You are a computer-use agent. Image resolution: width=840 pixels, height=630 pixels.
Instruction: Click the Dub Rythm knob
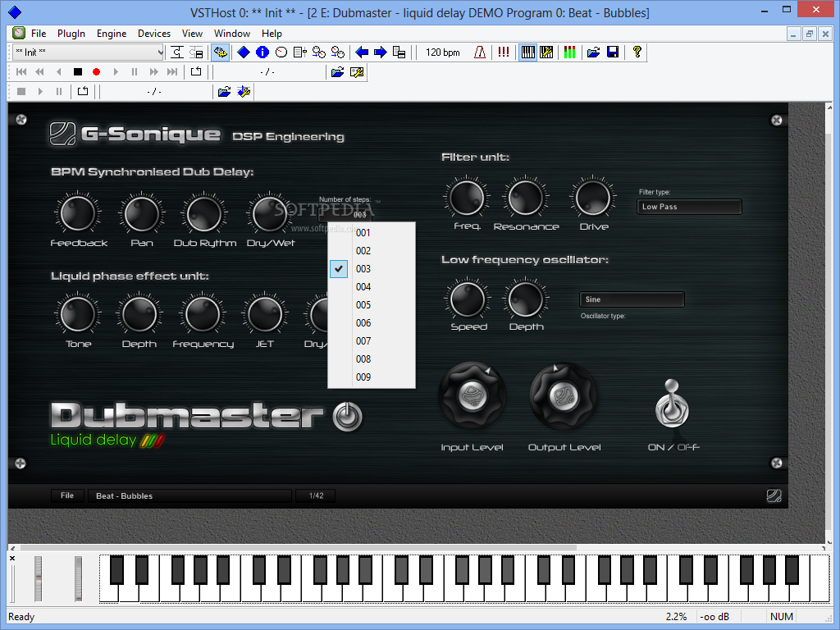pyautogui.click(x=204, y=213)
